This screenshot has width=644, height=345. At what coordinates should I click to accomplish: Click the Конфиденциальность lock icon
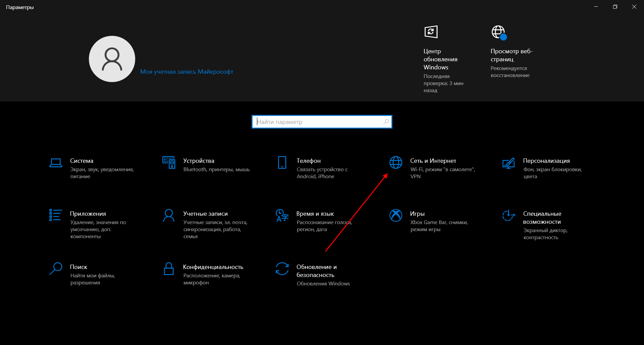coord(169,269)
